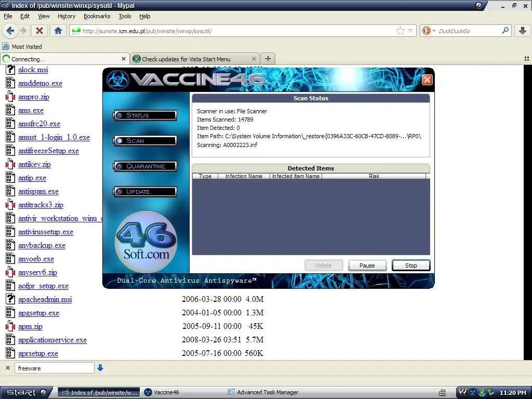Click the URL address field
Screen dimensions: 532x399
(237, 31)
